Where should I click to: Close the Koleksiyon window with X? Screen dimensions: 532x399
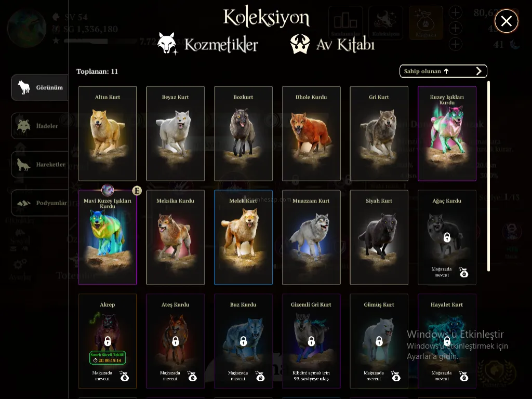pyautogui.click(x=506, y=21)
